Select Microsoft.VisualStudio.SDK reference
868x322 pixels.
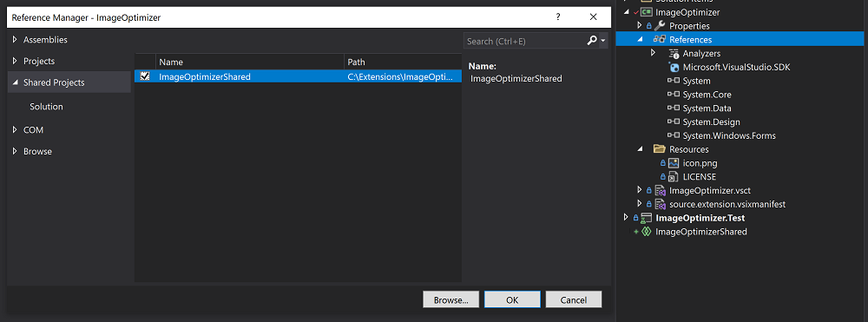[736, 67]
